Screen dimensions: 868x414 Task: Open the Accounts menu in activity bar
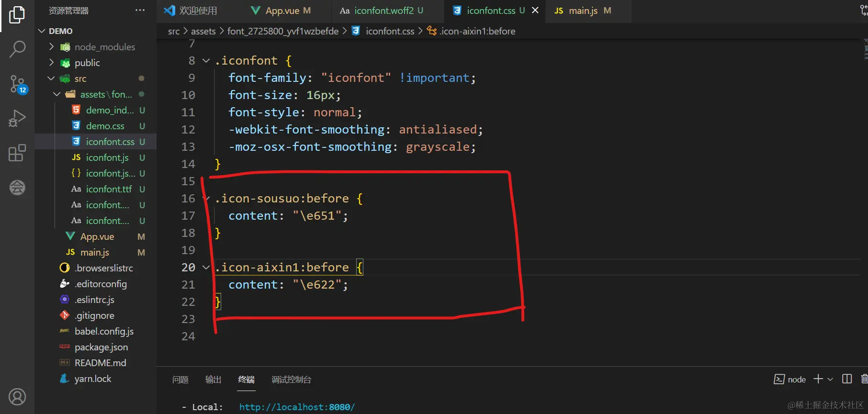[17, 397]
